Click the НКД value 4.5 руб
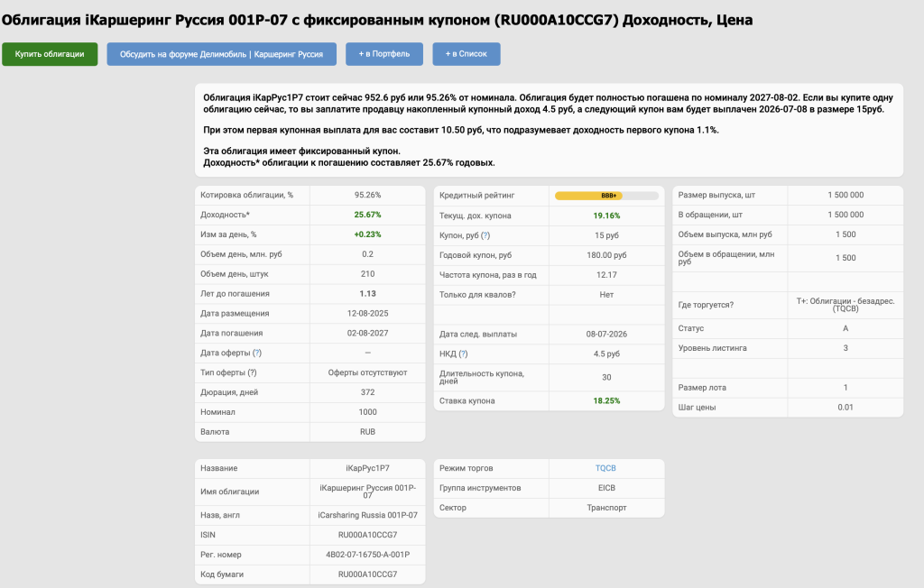The height and width of the screenshot is (588, 924). 606,354
